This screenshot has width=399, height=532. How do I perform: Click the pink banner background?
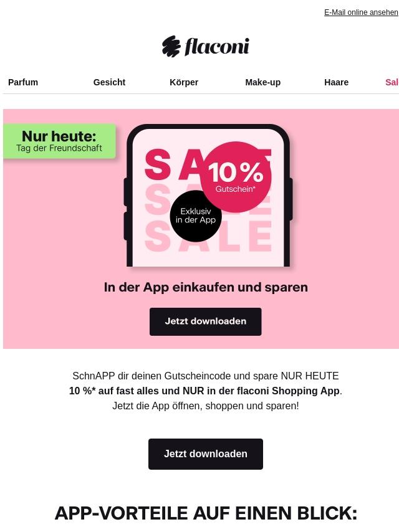[343, 237]
